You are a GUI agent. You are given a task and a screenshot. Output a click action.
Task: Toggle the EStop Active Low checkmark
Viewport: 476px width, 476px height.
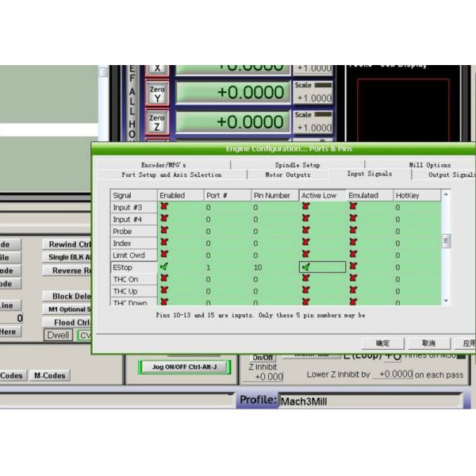305,267
